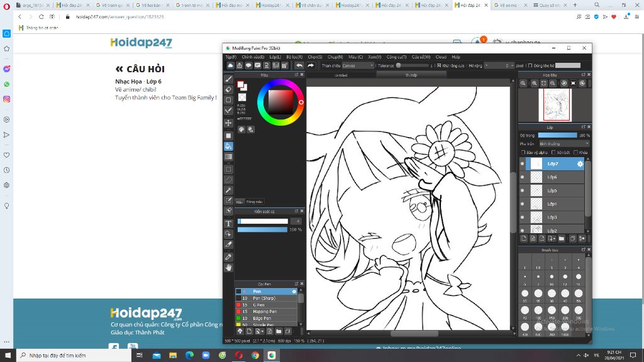The height and width of the screenshot is (362, 644).
Task: Open the Chỉnh sửa(E) edit menu
Action: tap(253, 57)
